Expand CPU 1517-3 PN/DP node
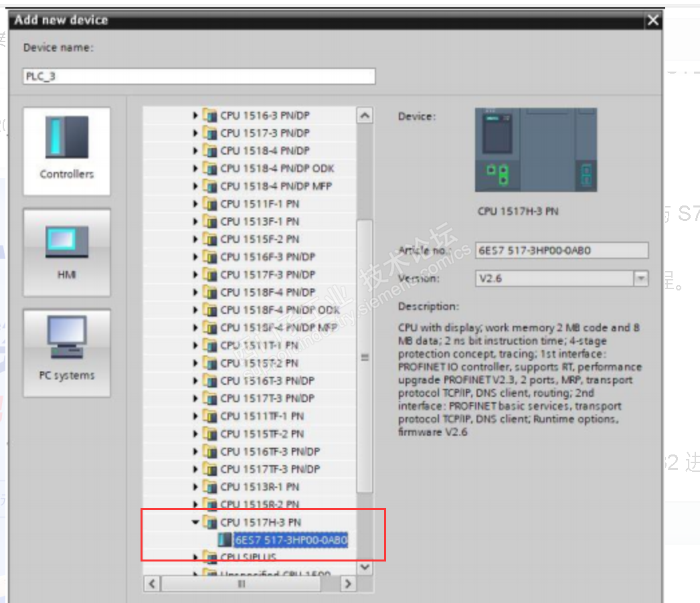Image resolution: width=700 pixels, height=603 pixels. click(x=195, y=133)
